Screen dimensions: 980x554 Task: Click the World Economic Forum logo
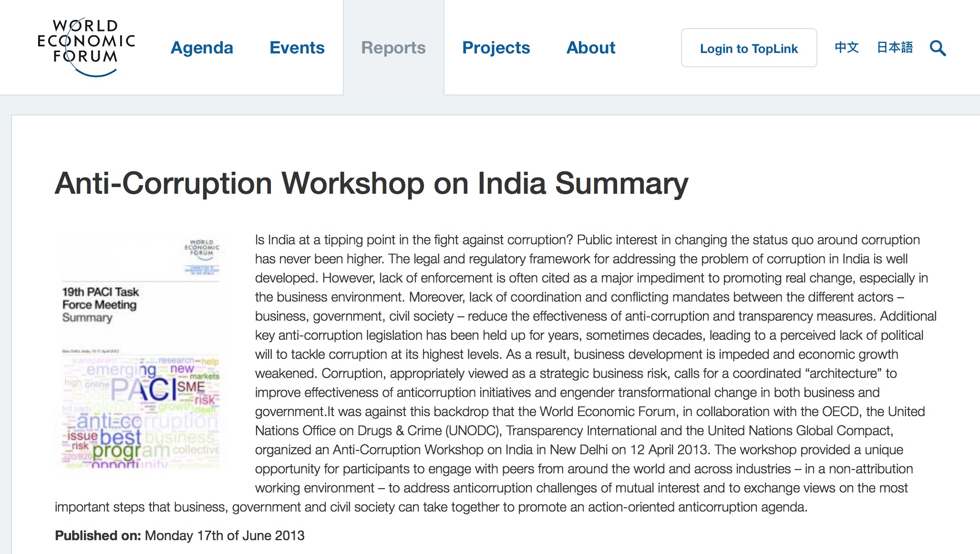click(86, 47)
